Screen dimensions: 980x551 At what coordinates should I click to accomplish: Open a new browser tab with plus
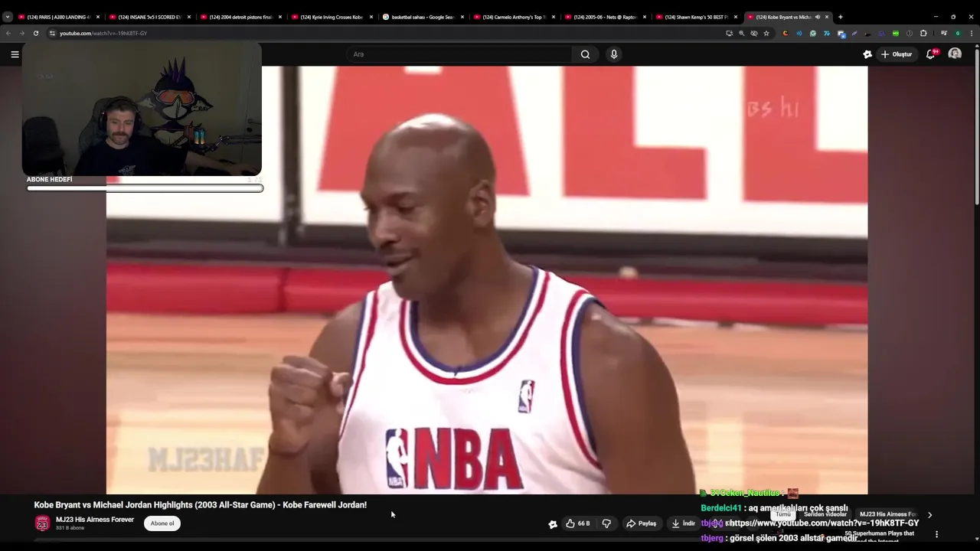pyautogui.click(x=840, y=17)
